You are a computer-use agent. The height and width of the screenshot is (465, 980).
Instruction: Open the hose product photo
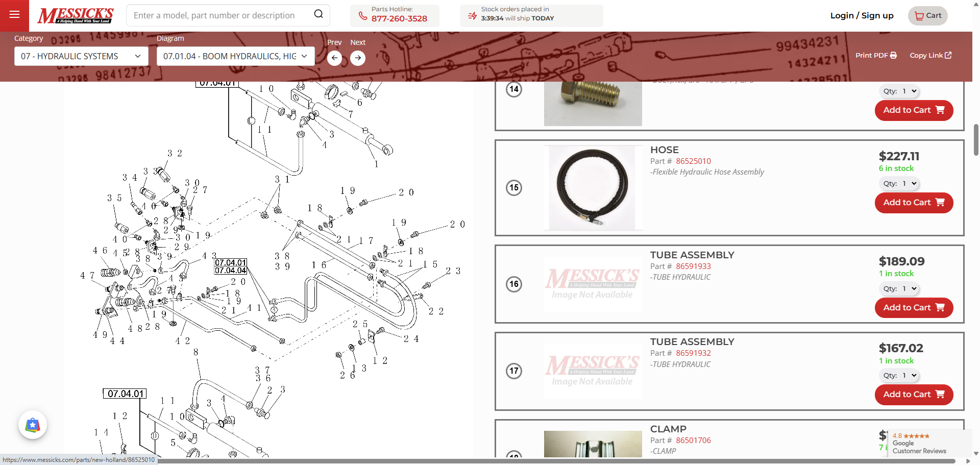[x=593, y=188]
